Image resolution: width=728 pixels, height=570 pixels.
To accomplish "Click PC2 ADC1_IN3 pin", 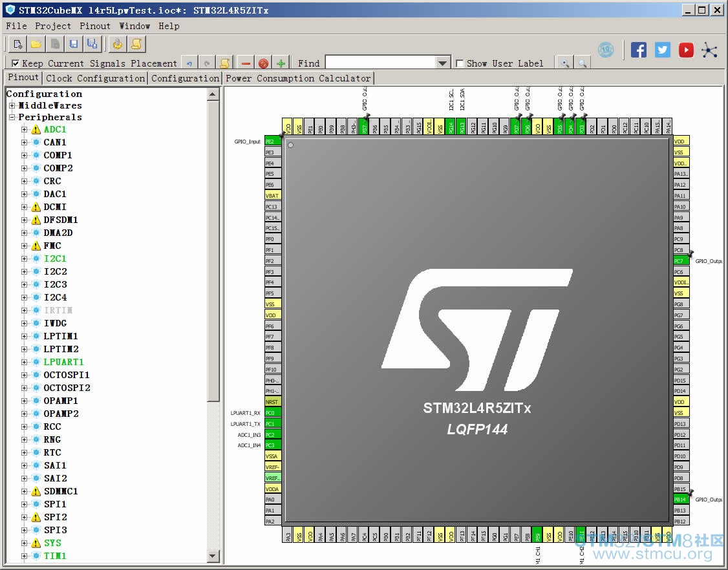I will [x=273, y=434].
